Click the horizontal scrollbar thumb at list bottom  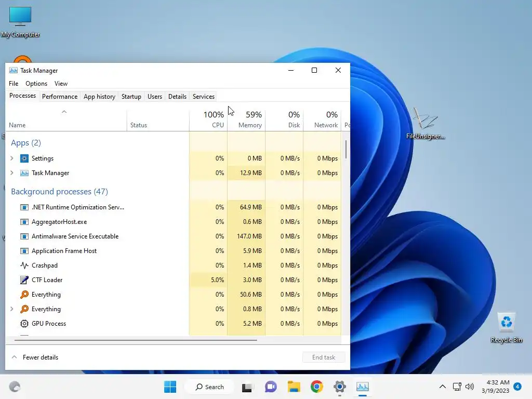(x=136, y=340)
